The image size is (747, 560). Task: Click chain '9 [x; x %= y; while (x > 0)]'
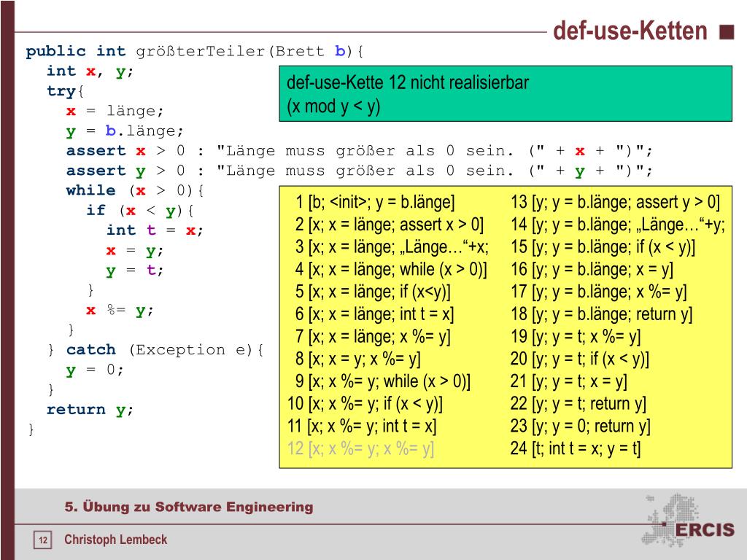[x=382, y=381]
